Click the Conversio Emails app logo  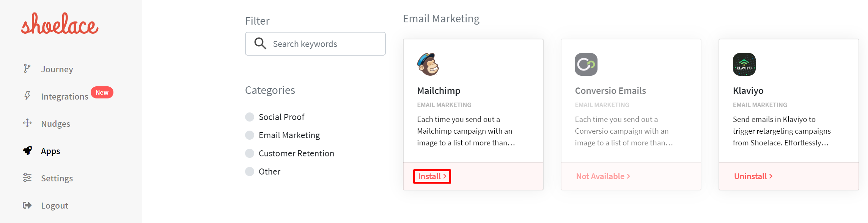(x=586, y=64)
